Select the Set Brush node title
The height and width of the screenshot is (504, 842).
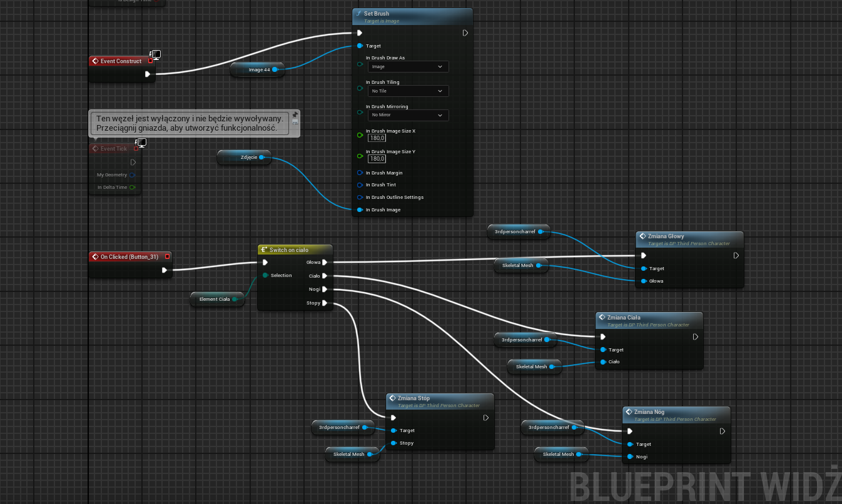[377, 13]
